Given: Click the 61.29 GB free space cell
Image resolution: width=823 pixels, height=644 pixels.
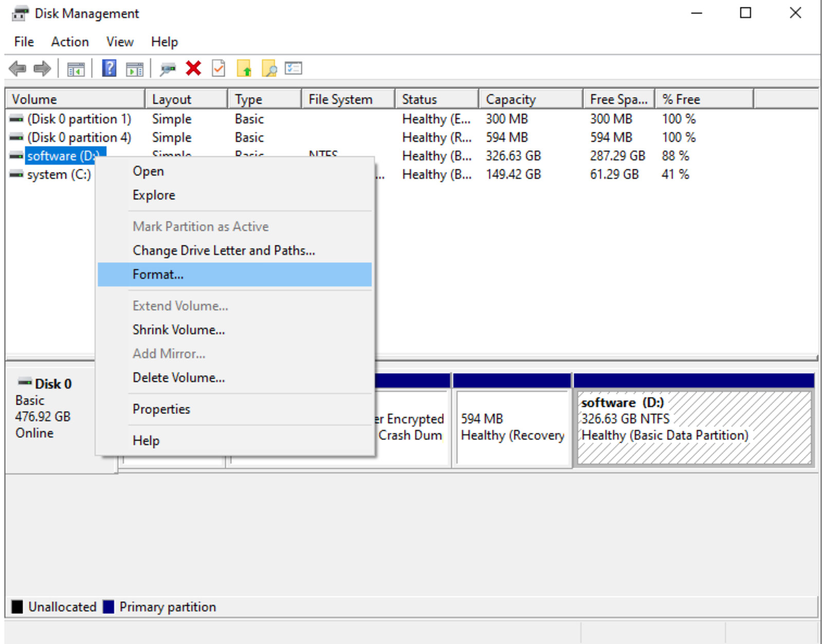Looking at the screenshot, I should click(614, 174).
